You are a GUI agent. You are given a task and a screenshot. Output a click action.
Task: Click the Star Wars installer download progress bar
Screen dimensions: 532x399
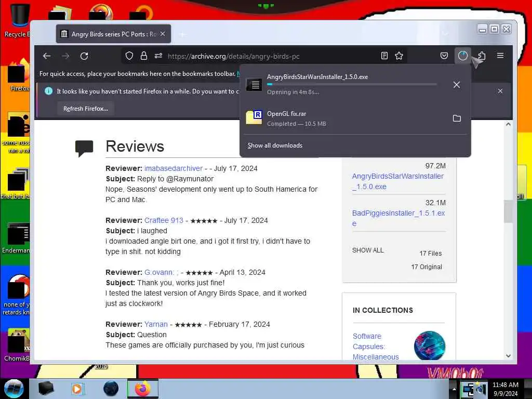[x=352, y=84]
